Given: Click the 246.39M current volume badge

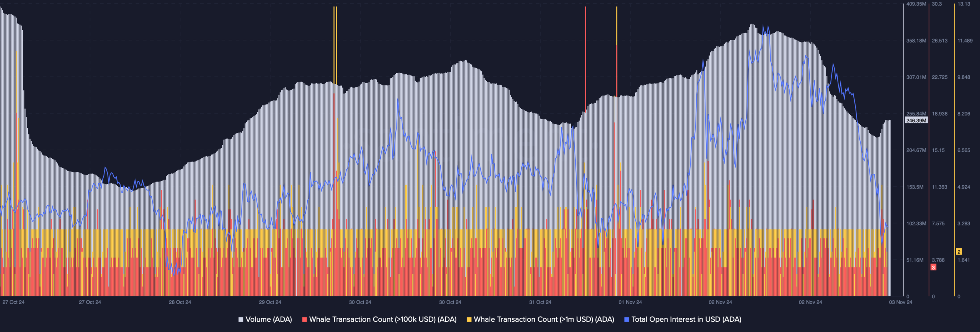Looking at the screenshot, I should pyautogui.click(x=916, y=120).
